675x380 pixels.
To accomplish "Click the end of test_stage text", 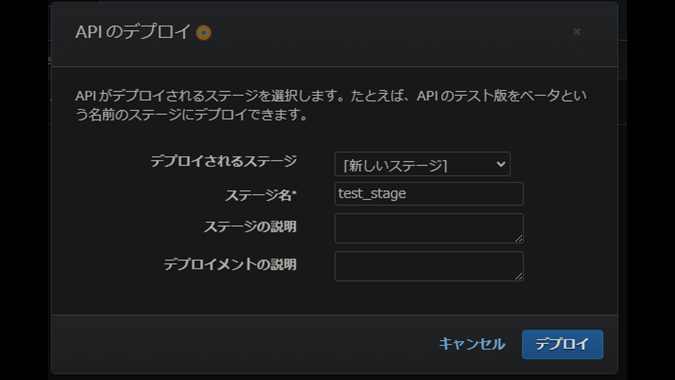I will coord(406,194).
